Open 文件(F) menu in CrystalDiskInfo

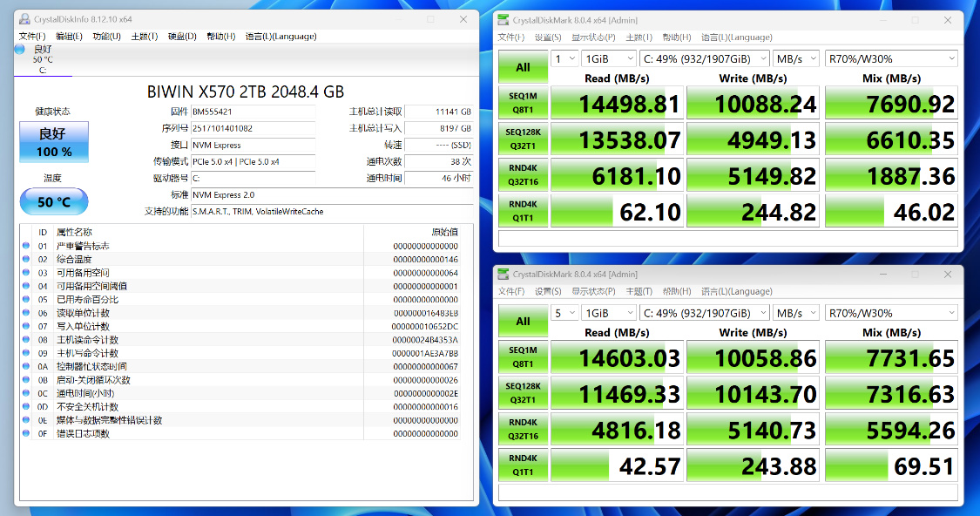point(32,37)
